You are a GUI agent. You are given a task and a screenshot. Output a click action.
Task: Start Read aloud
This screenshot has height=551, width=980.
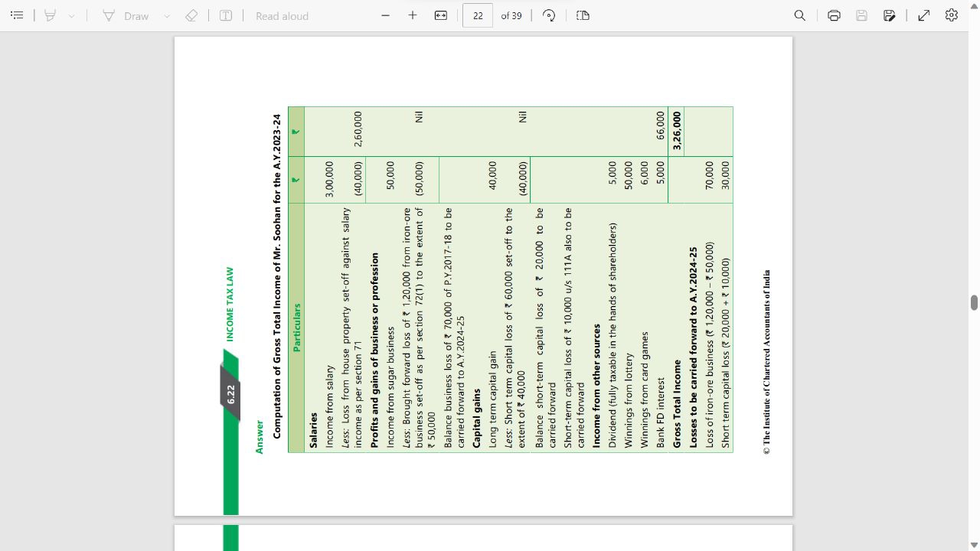(x=282, y=15)
